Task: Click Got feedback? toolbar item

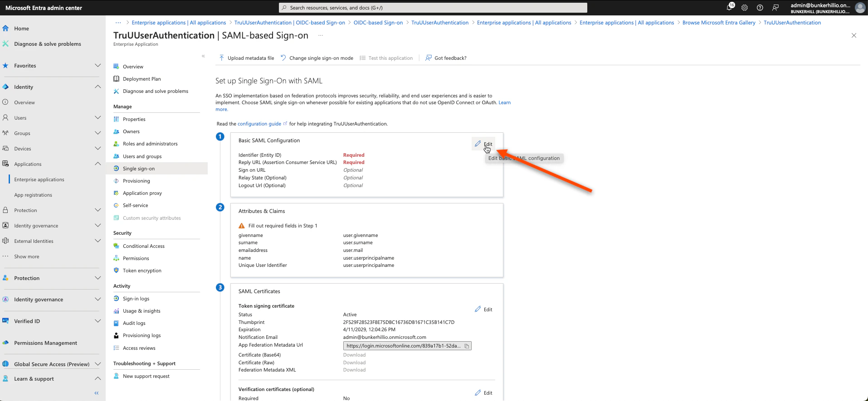Action: (x=446, y=58)
